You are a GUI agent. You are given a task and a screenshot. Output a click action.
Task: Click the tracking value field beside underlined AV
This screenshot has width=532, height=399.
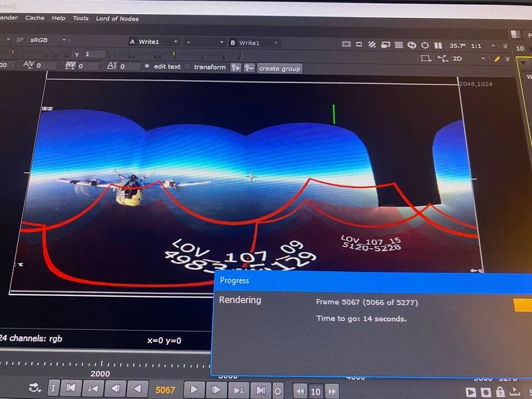(x=88, y=66)
